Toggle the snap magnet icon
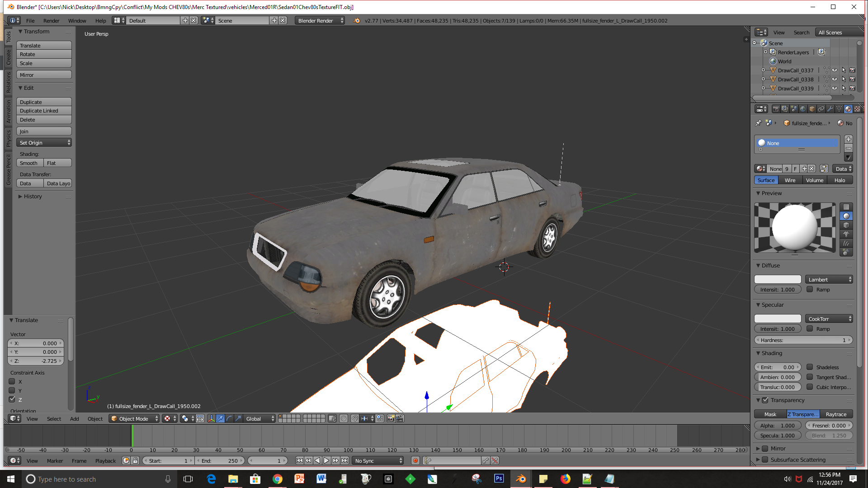The image size is (868, 488). tap(354, 419)
